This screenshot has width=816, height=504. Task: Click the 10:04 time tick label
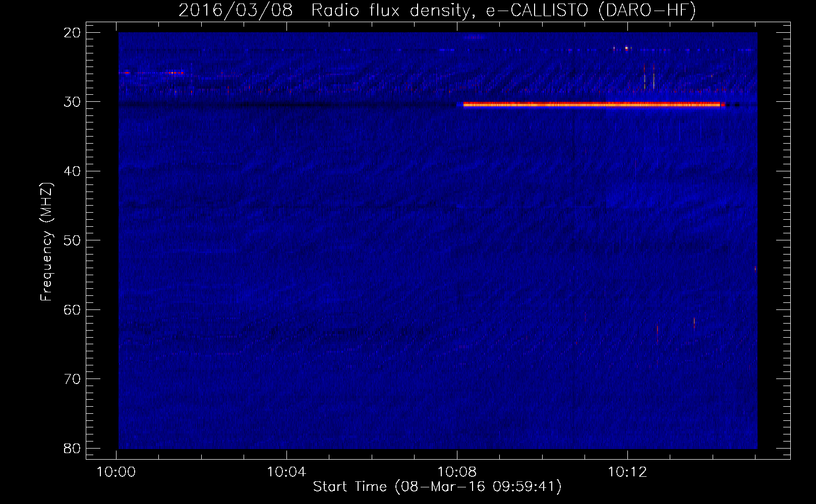click(286, 472)
